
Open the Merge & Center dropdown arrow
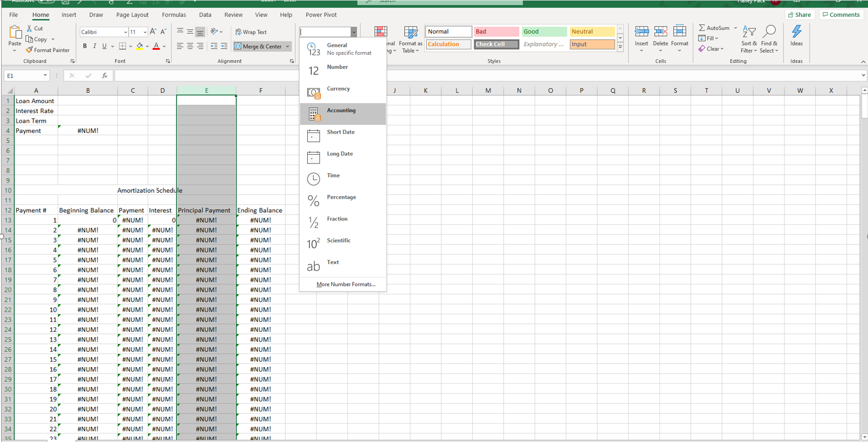point(288,47)
